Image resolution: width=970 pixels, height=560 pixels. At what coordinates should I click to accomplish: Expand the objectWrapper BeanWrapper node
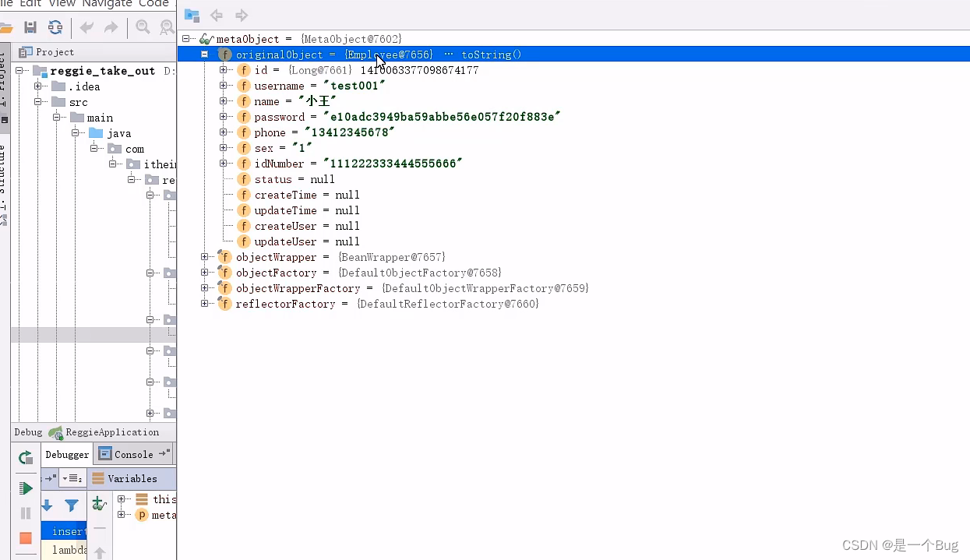coord(204,257)
